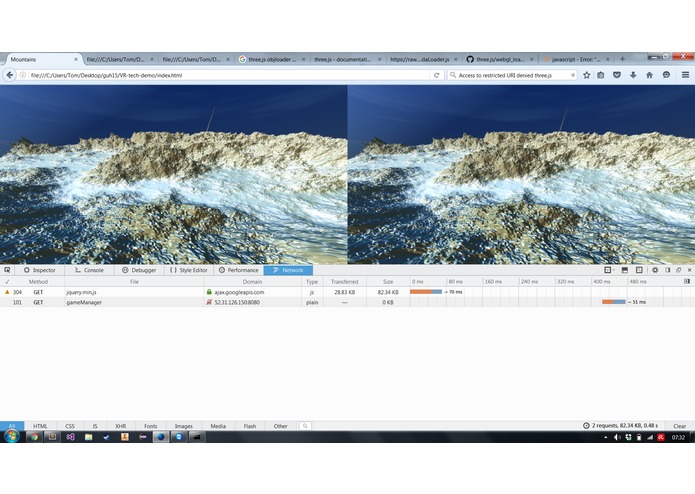695x494 pixels.
Task: Open Visual Studio from the taskbar
Action: click(x=70, y=437)
